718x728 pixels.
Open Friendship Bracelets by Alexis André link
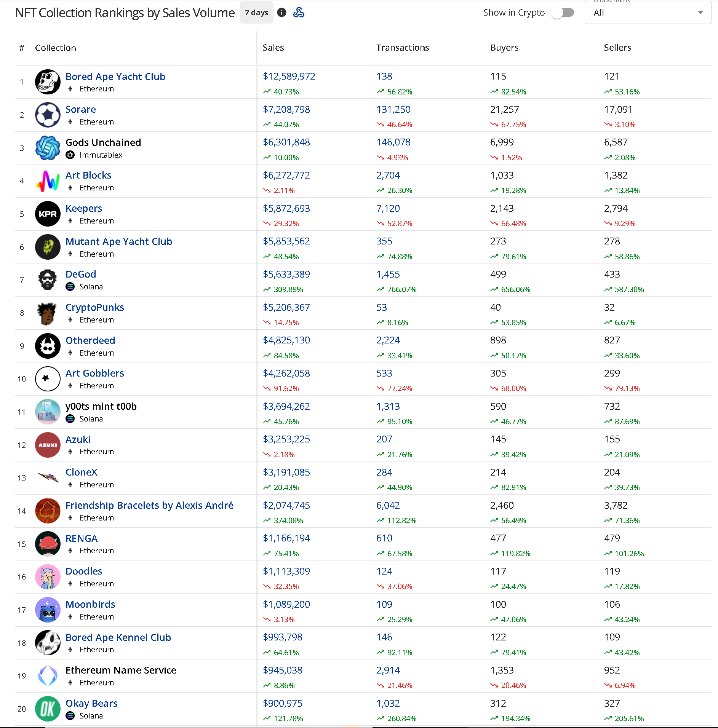149,505
